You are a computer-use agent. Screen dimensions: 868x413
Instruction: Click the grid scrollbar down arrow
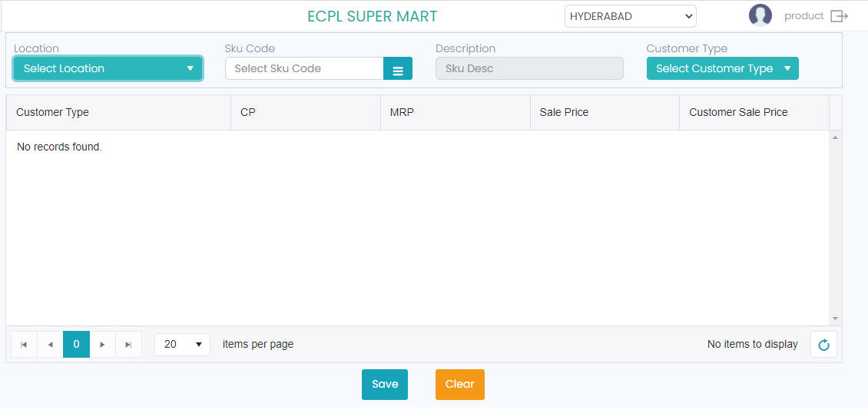tap(836, 319)
